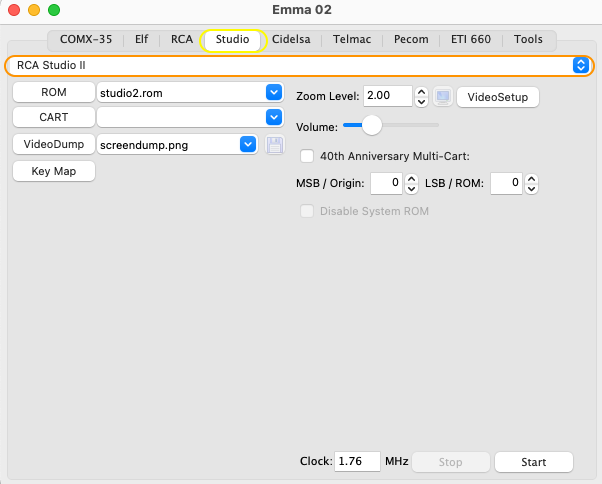Image resolution: width=602 pixels, height=484 pixels.
Task: Click the VideoDump button
Action: (54, 144)
